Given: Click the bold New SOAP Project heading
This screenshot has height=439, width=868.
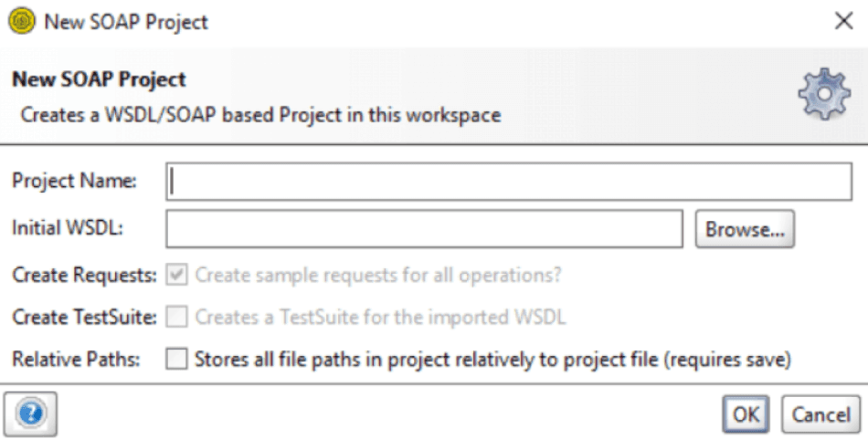Looking at the screenshot, I should click(99, 79).
